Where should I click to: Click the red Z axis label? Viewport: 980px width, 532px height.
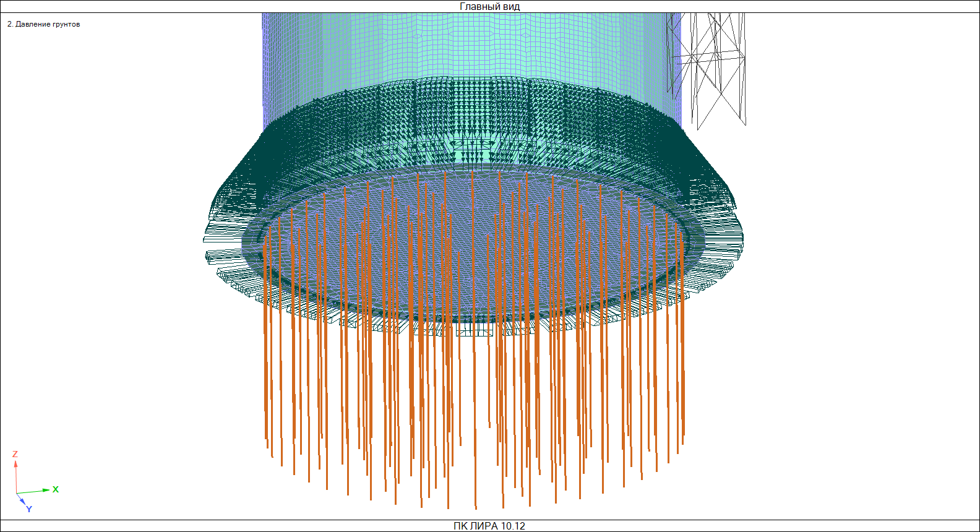pos(15,454)
